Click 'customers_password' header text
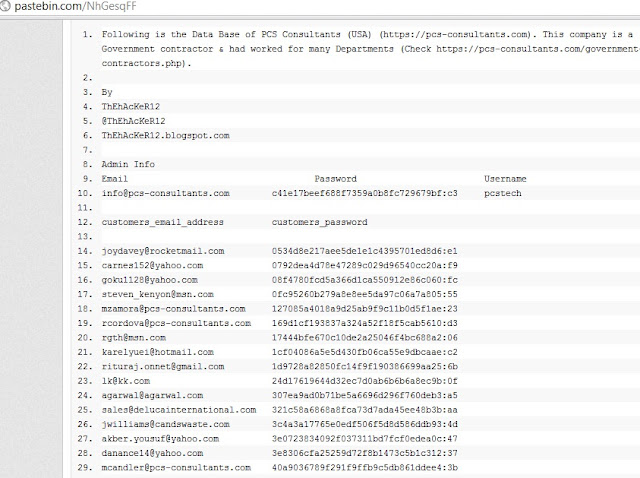Image resolution: width=640 pixels, height=478 pixels. (320, 222)
